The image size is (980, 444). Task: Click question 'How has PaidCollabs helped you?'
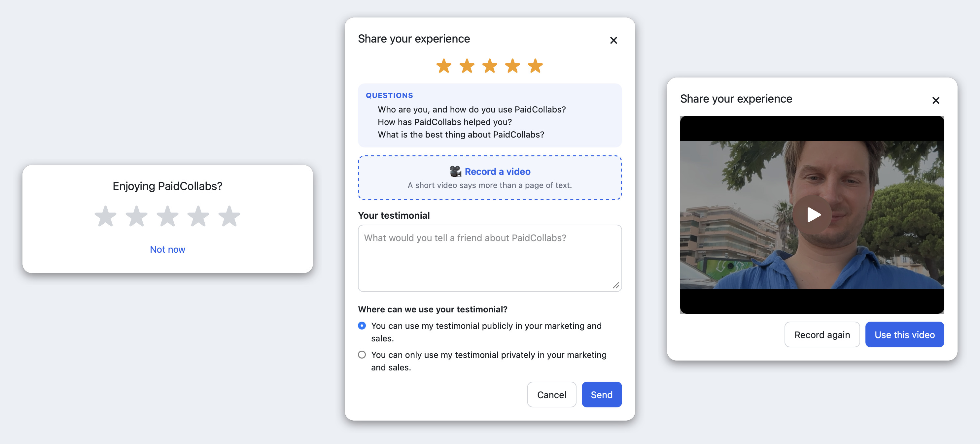[445, 122]
